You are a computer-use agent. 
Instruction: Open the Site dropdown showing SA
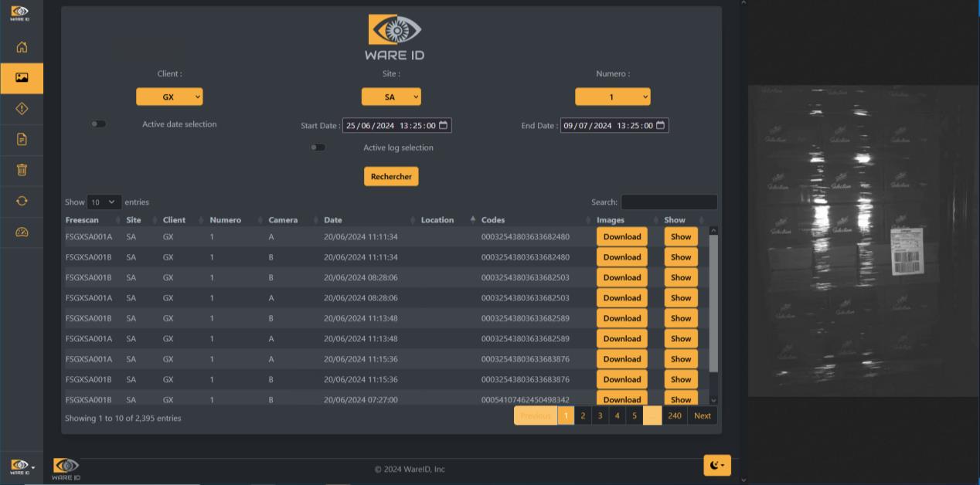coord(391,97)
